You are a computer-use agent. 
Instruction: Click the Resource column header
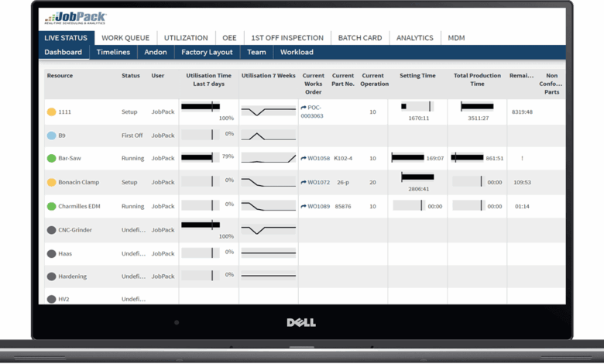pos(60,76)
